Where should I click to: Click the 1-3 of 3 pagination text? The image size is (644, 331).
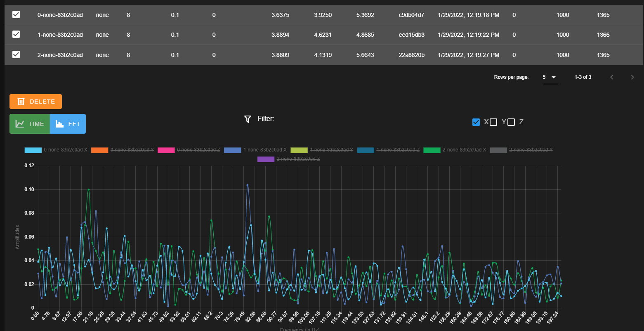coord(583,77)
